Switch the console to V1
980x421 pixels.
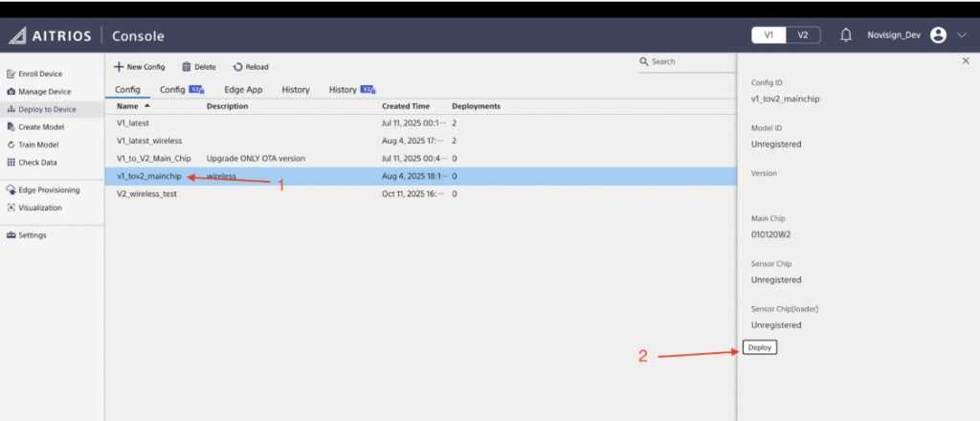coord(768,35)
